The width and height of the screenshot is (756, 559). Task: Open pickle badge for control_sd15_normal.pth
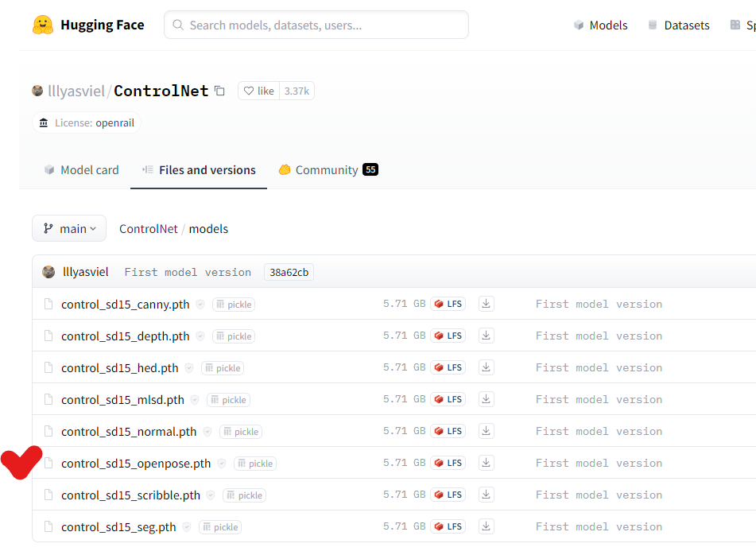pos(241,432)
